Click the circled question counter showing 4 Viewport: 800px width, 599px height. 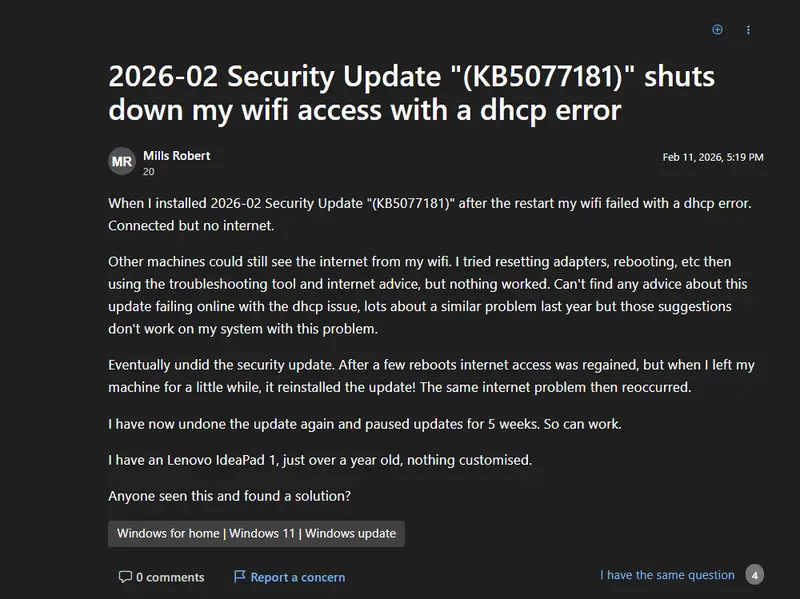753,575
